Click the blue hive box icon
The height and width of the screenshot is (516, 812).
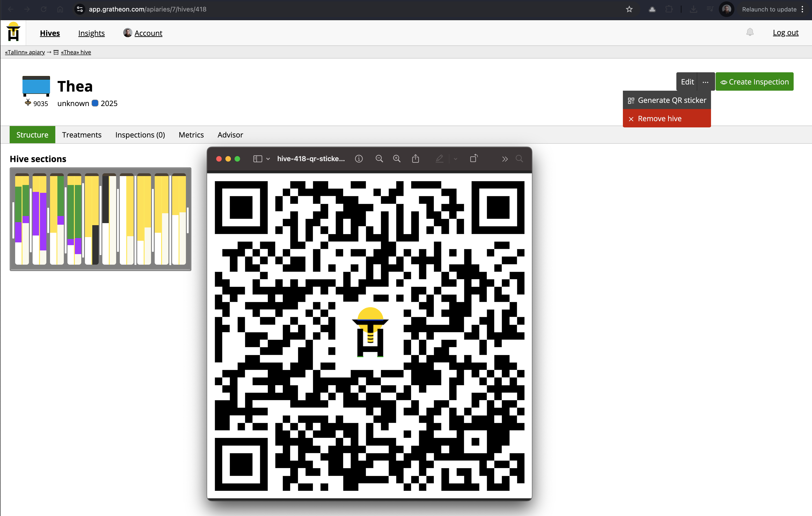click(x=36, y=86)
